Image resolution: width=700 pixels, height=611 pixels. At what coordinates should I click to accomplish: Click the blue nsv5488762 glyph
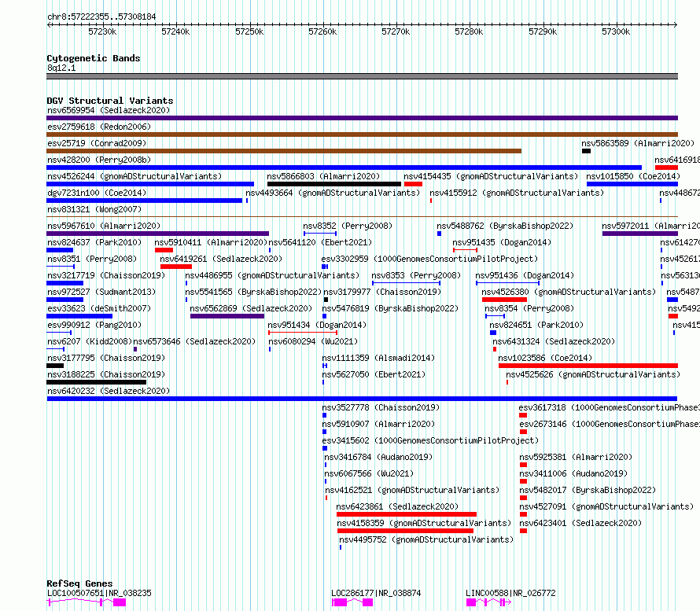pos(440,234)
